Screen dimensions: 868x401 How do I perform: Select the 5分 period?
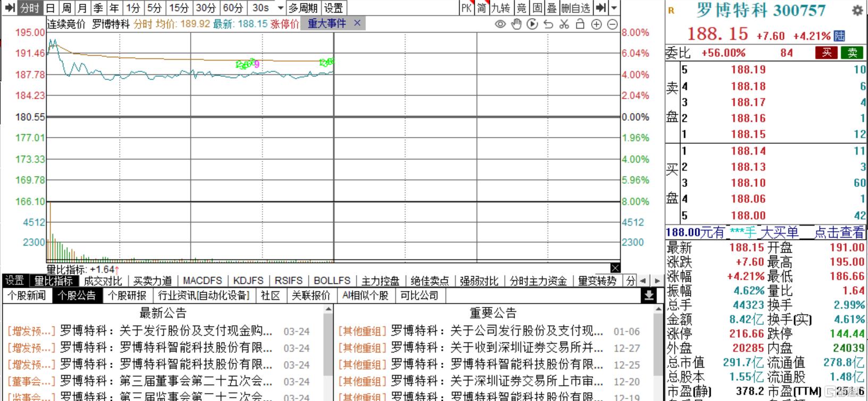(x=154, y=8)
